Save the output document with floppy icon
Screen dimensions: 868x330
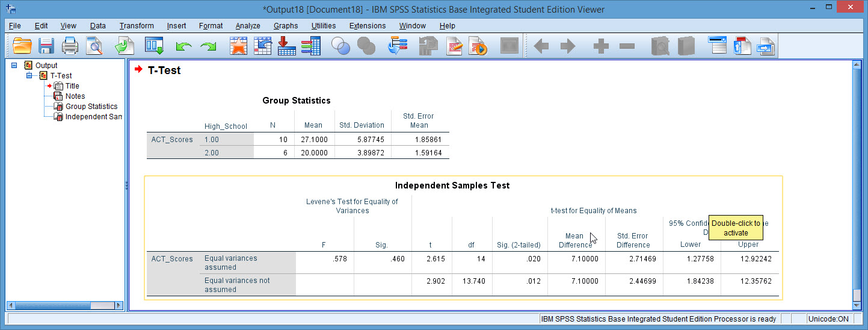(x=46, y=46)
